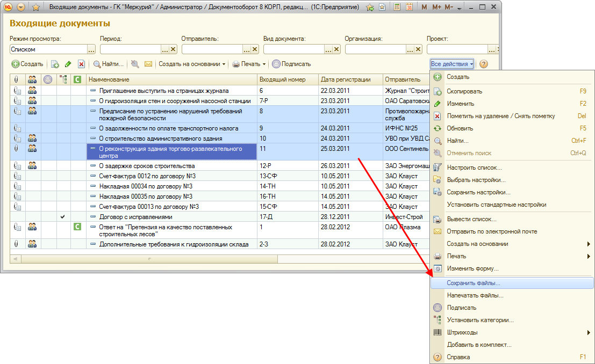
Task: Open the calculator from the title bar
Action: coord(397,8)
